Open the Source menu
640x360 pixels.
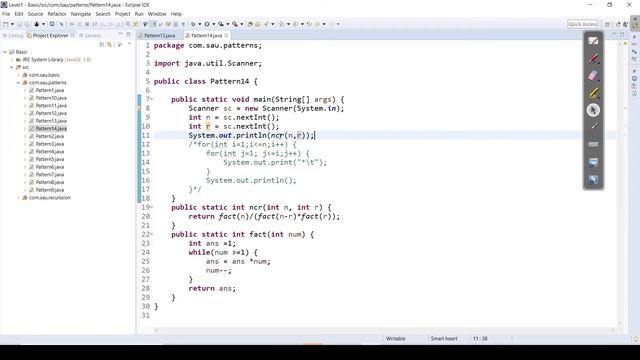[x=35, y=14]
